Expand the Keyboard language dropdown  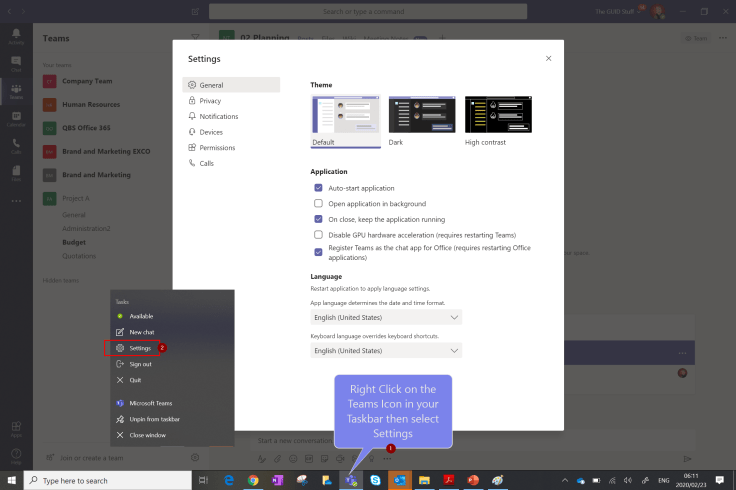(386, 351)
